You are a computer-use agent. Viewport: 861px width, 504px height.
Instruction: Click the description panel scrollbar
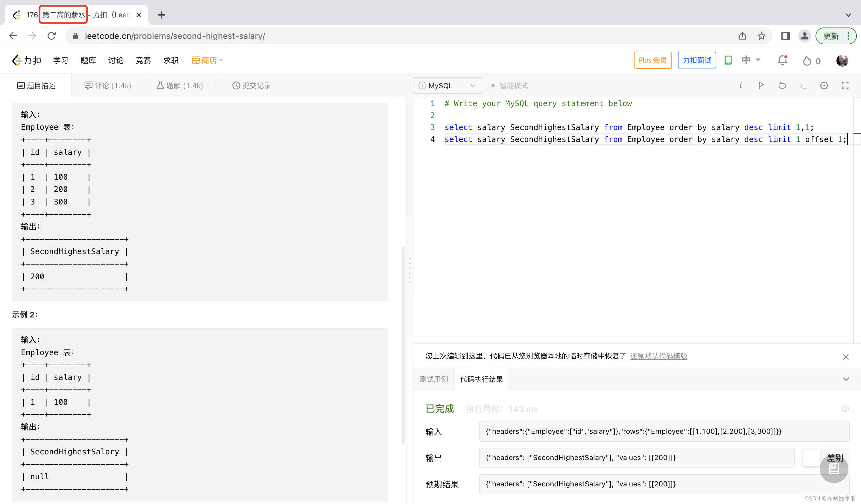tap(403, 345)
